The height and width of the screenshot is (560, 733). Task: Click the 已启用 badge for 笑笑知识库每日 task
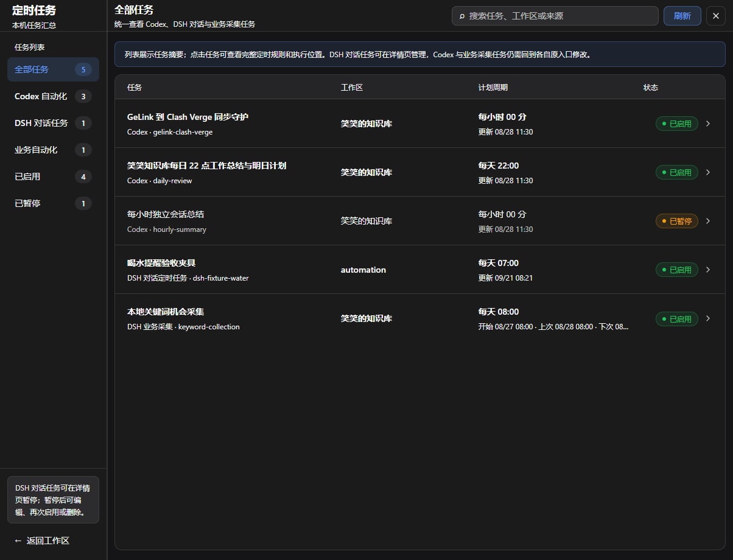[x=676, y=172]
